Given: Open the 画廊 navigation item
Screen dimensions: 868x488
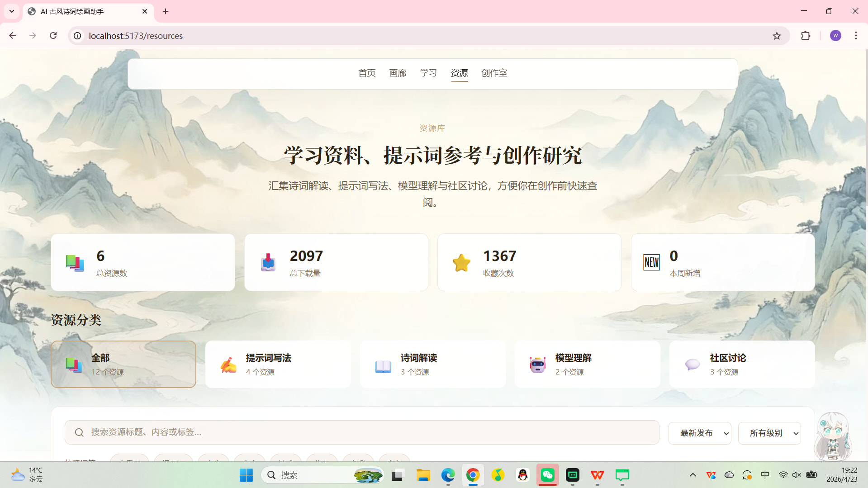Looking at the screenshot, I should pos(398,73).
